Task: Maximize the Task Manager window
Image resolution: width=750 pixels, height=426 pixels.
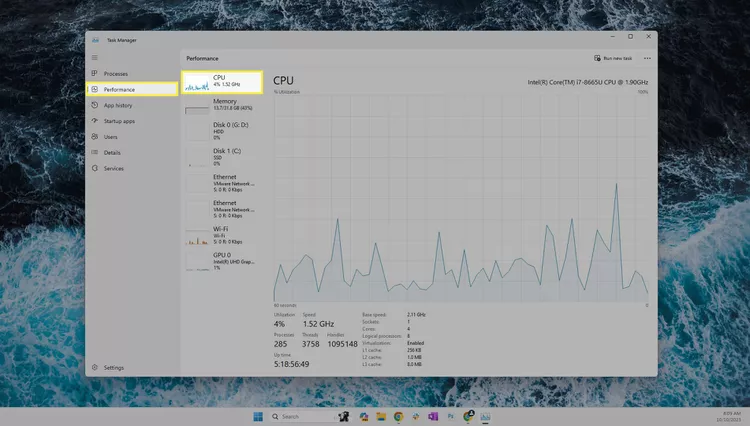Action: pos(630,36)
